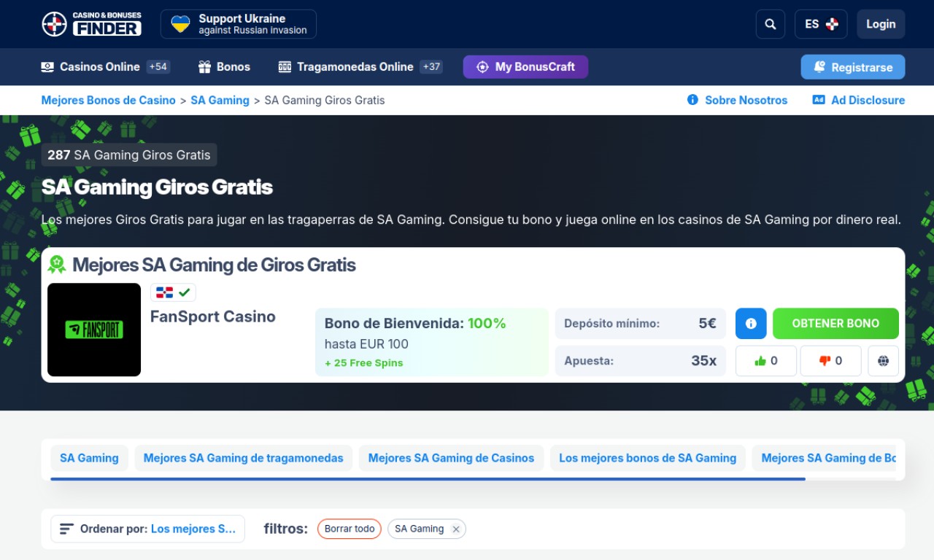Click the OBTENER BONO button
Screen dimensions: 934x560
pos(835,324)
